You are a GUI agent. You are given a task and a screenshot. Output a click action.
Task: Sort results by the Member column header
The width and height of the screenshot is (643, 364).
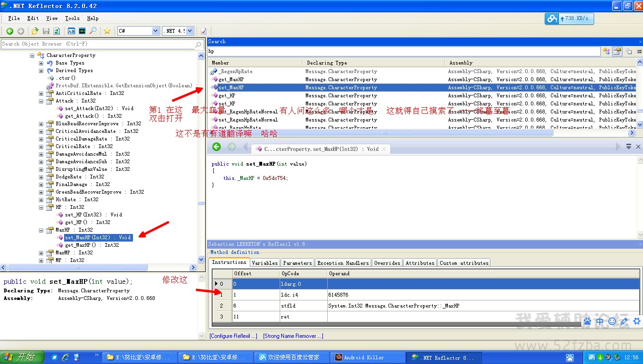coord(255,63)
